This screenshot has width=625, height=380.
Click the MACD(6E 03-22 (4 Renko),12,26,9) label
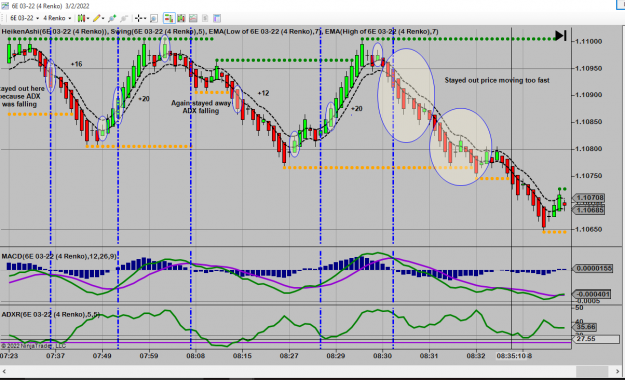(59, 256)
